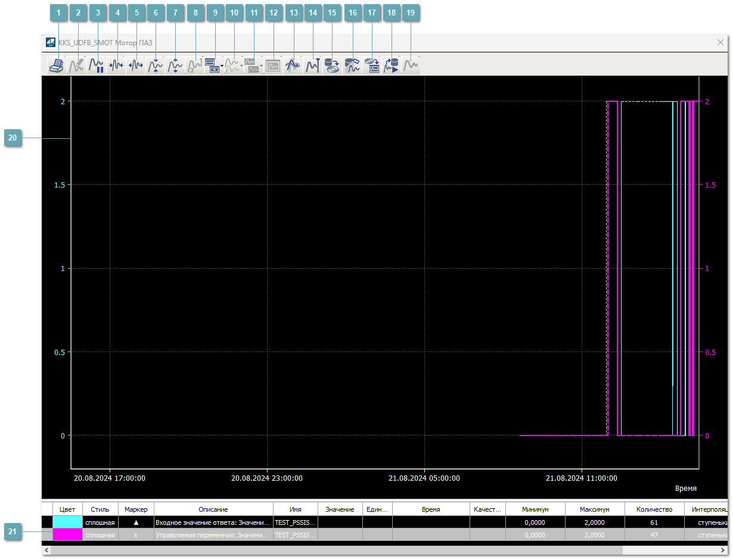Compress the graph vertically
The image size is (733, 560).
(155, 66)
